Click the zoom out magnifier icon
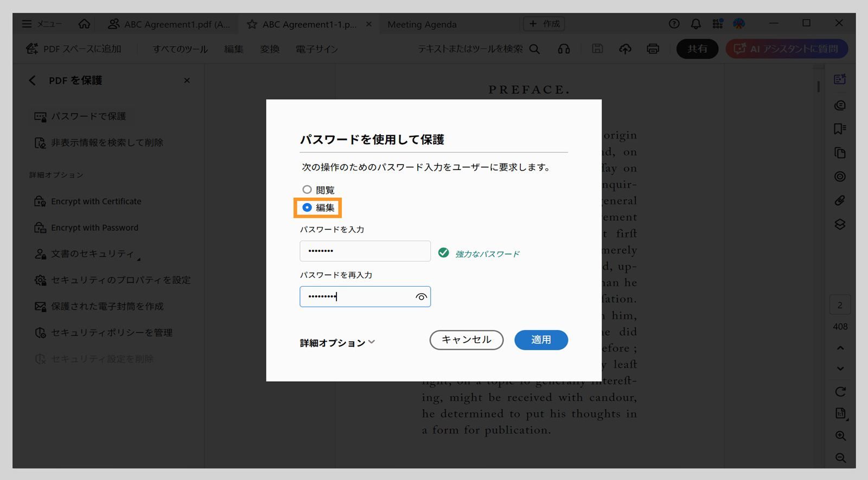 click(840, 458)
